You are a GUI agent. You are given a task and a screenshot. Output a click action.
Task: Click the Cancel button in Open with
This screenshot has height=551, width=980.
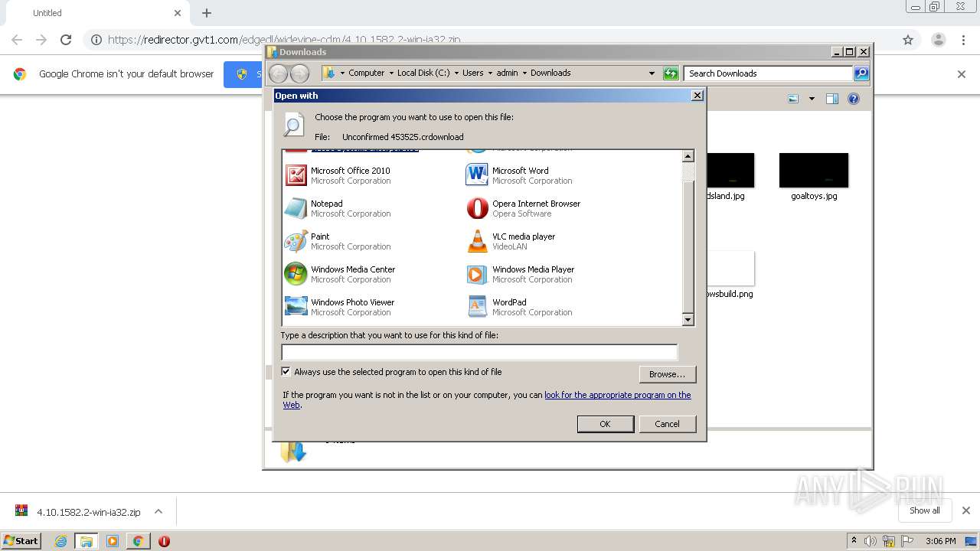click(667, 424)
